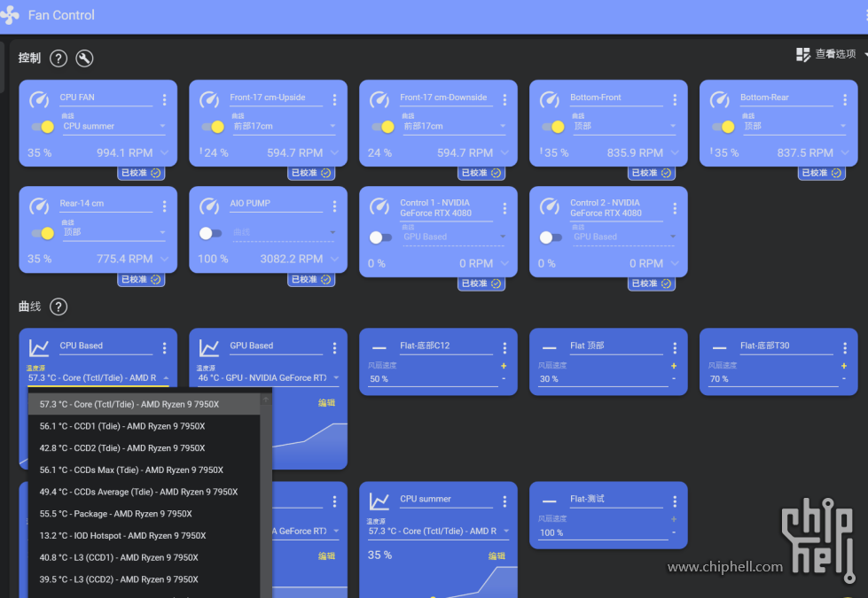Open the Front-17 cm-Upside card three-dot menu
The height and width of the screenshot is (598, 868).
[334, 99]
